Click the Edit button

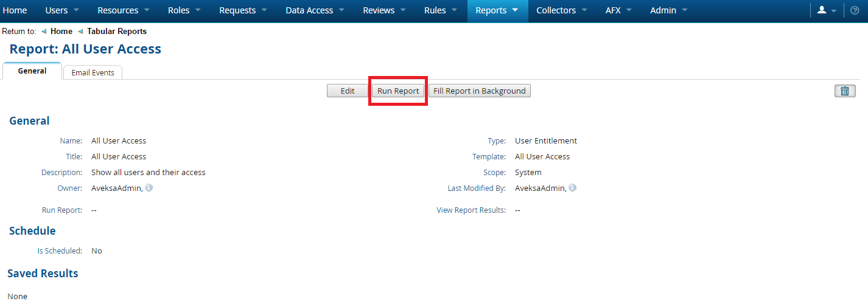[348, 91]
